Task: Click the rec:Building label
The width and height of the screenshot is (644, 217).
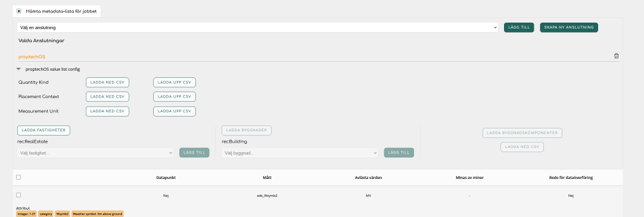Action: pos(234,141)
